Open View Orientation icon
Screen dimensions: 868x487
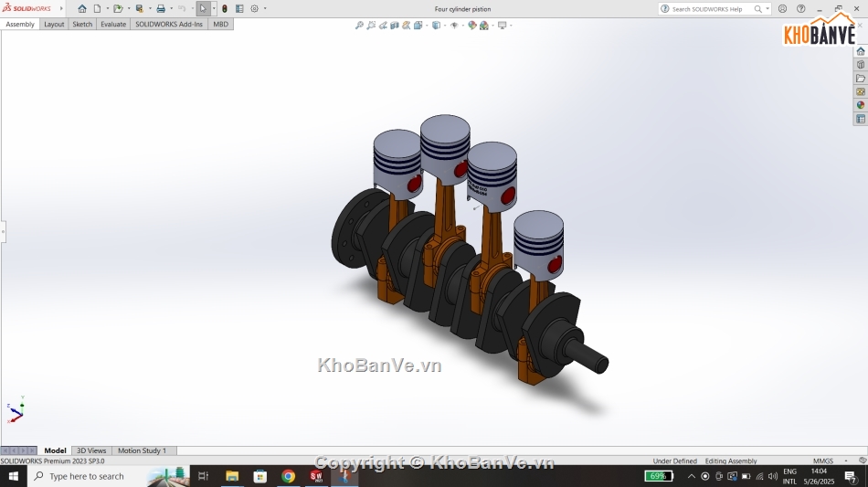(418, 25)
